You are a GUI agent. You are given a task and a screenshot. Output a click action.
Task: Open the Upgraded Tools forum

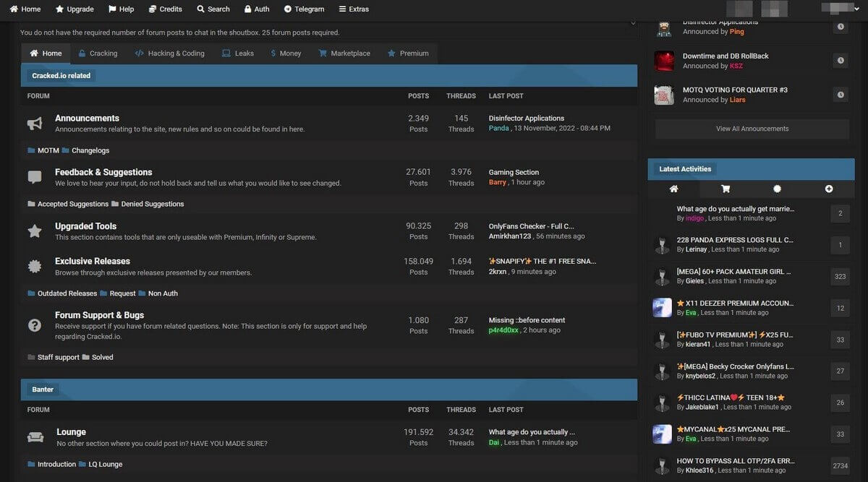click(85, 226)
